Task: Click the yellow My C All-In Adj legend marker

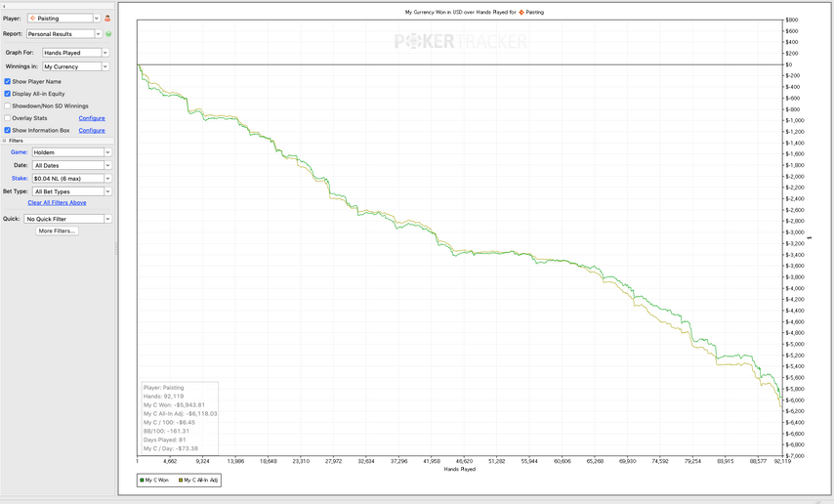Action: click(x=181, y=481)
